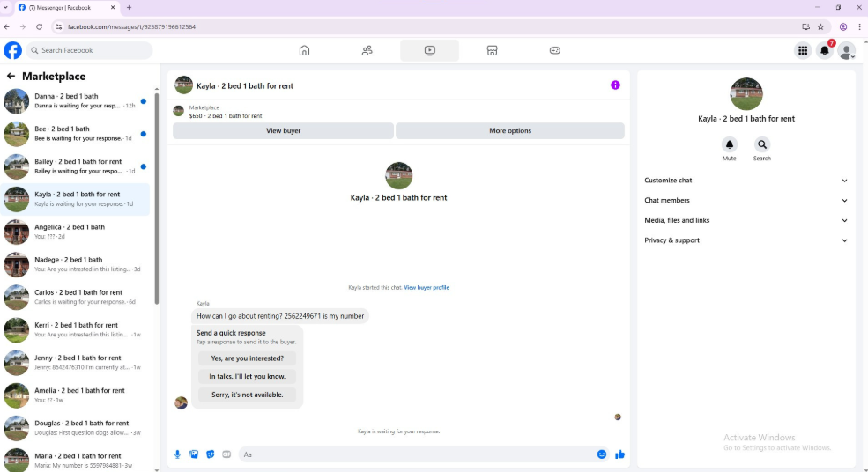The image size is (868, 472).
Task: Click the chat list scrollbar
Action: click(157, 199)
